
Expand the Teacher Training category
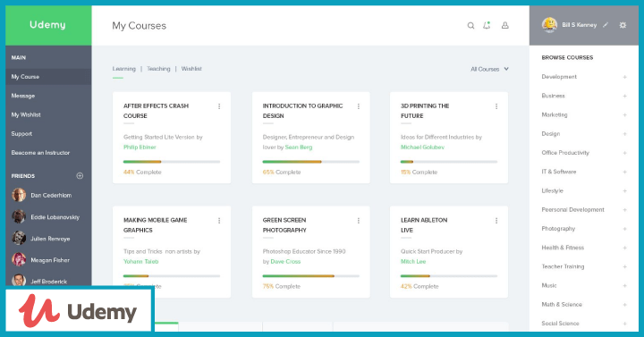(624, 266)
